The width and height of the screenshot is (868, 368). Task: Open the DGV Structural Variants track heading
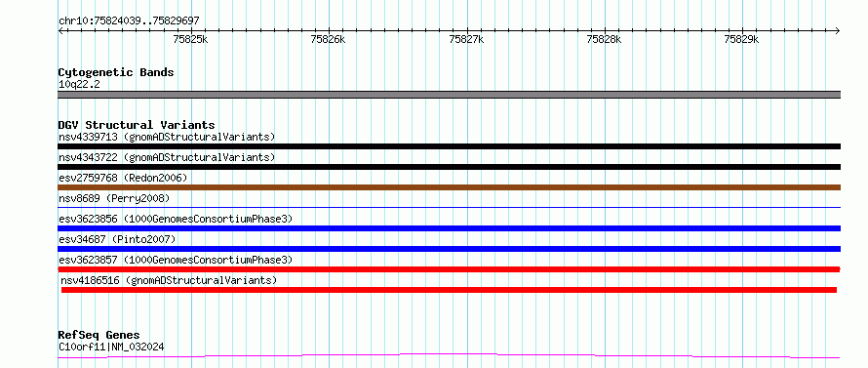pos(137,125)
